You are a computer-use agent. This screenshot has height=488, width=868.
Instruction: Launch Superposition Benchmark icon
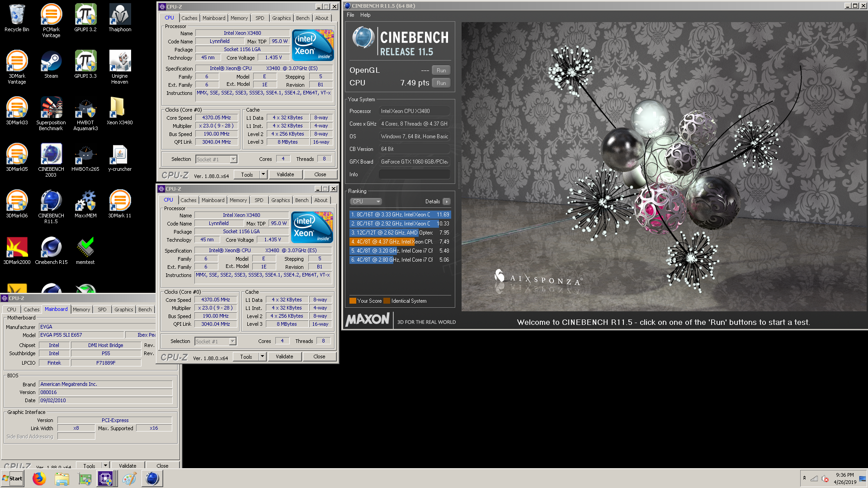pos(51,114)
